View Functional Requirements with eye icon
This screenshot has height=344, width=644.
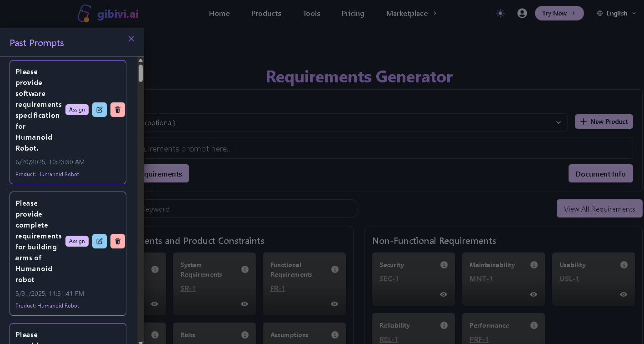click(x=334, y=304)
